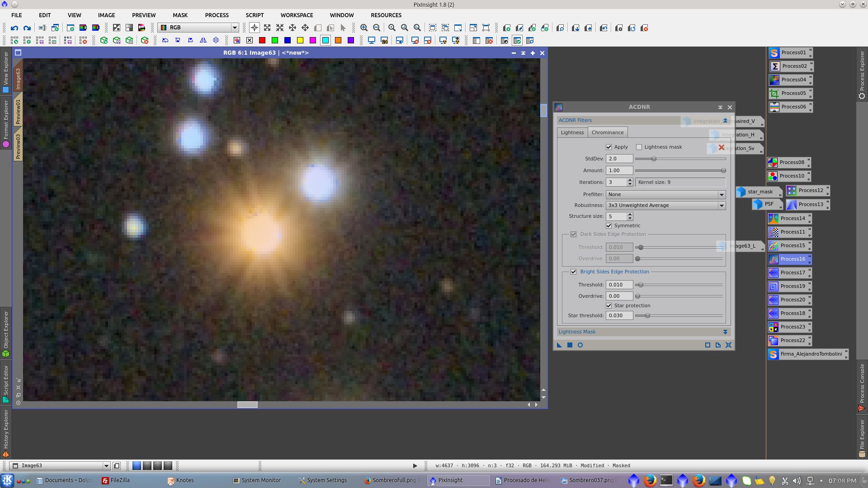868x488 pixels.
Task: Open the Process16 ACDNR icon
Action: (790, 259)
